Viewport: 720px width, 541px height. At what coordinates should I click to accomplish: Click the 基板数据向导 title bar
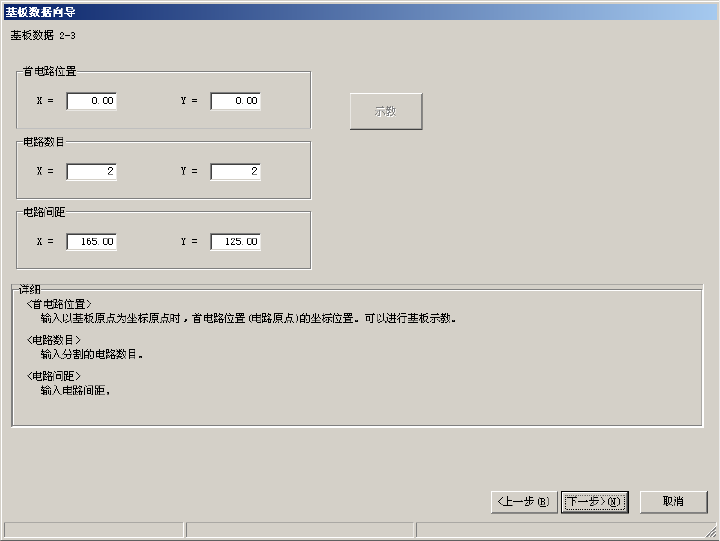pyautogui.click(x=360, y=12)
